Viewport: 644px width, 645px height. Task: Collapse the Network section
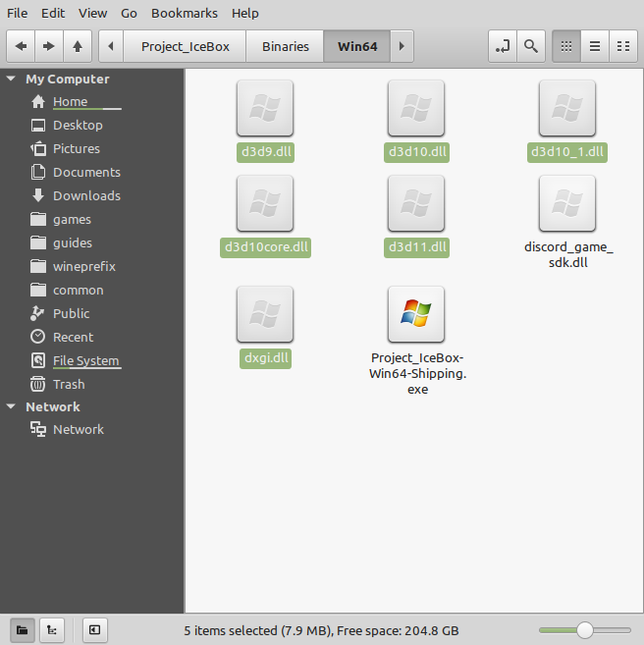11,406
